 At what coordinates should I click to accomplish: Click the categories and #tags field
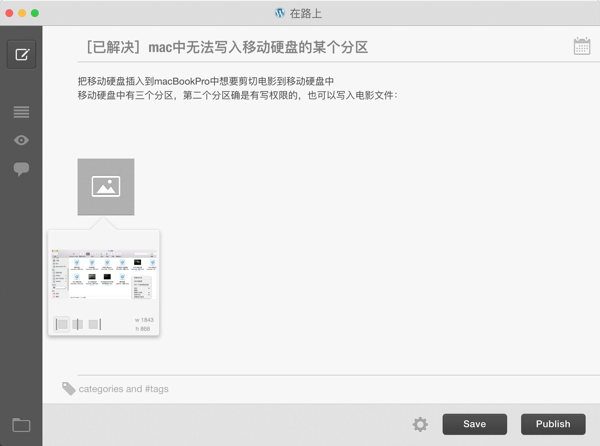tap(123, 389)
